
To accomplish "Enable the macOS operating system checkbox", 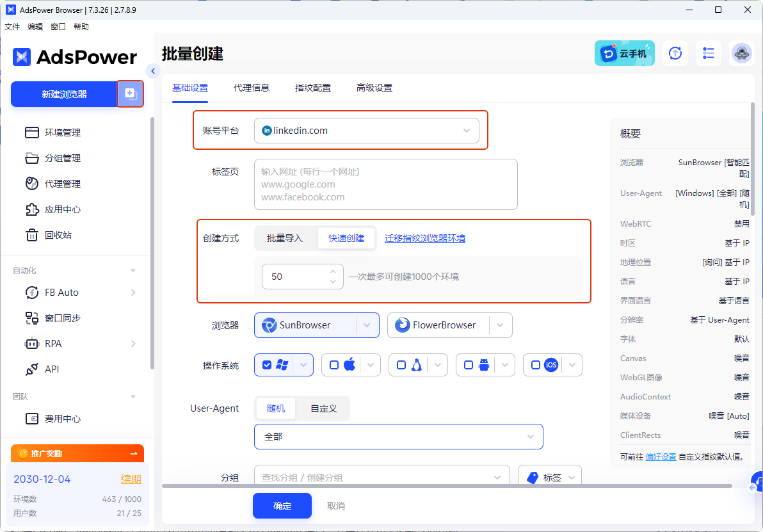I will (334, 365).
